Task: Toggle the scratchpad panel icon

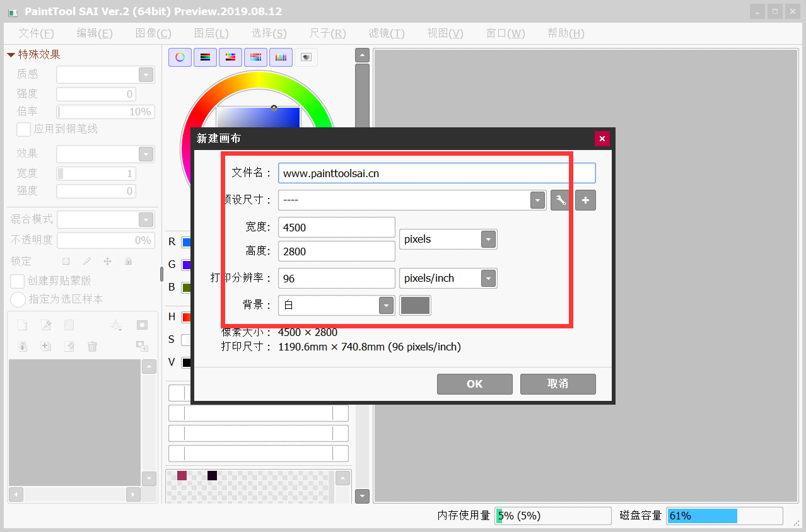Action: tap(306, 57)
